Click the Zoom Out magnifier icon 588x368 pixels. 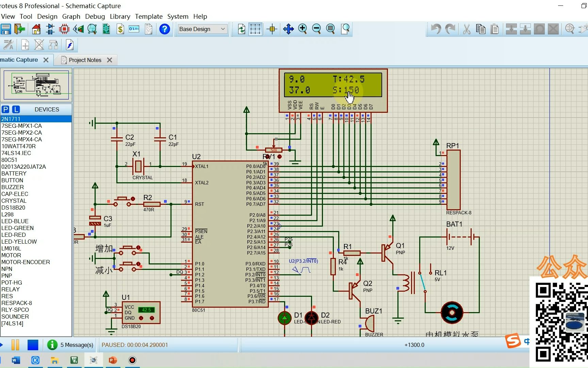pos(316,29)
